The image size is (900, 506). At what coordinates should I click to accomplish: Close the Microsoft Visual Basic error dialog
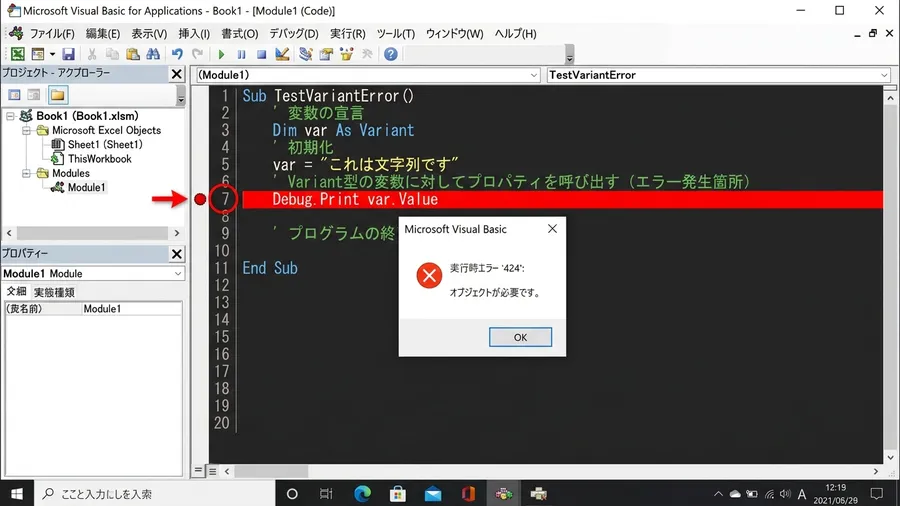click(552, 229)
